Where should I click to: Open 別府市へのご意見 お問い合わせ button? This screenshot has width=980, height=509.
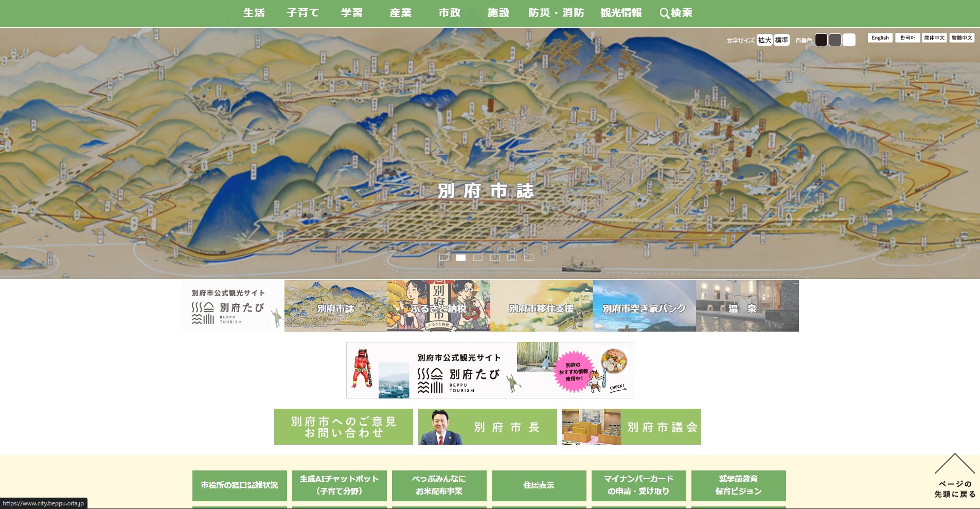pos(344,427)
